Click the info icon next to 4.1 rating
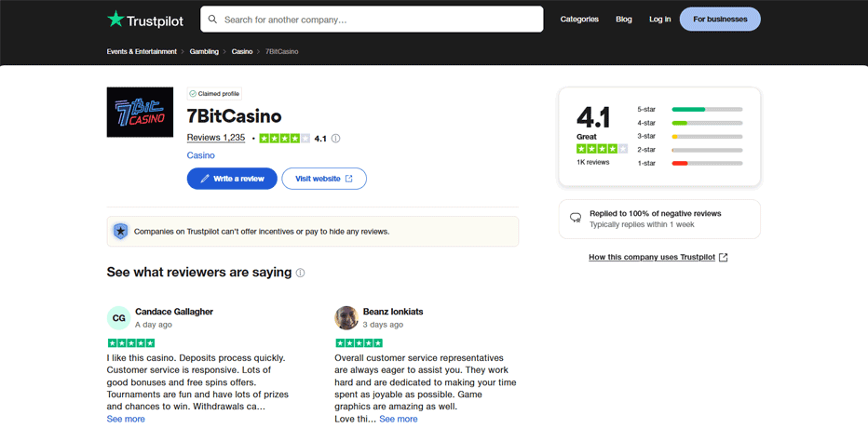868x428 pixels. (335, 139)
